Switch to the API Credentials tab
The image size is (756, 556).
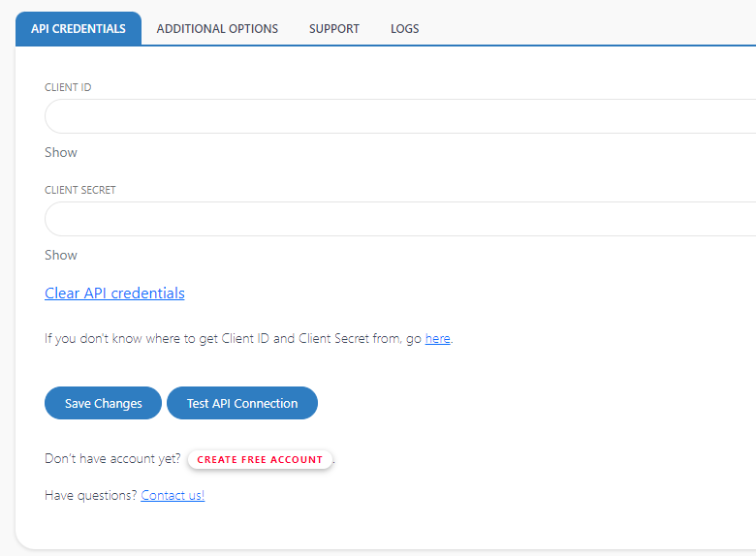[78, 29]
